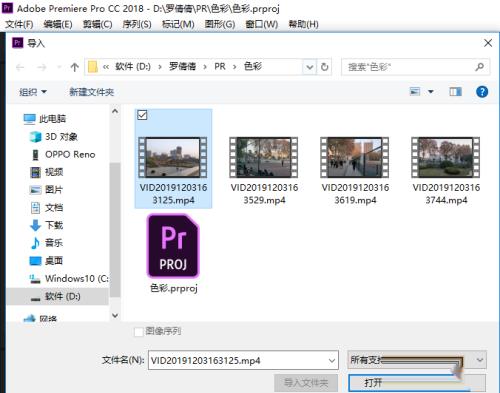The height and width of the screenshot is (393, 500).
Task: Click PR in the address path
Action: (x=220, y=67)
